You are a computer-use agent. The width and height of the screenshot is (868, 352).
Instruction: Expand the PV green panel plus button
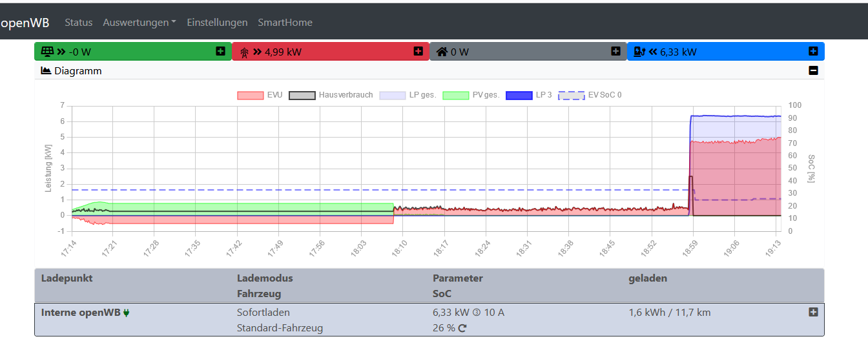221,51
